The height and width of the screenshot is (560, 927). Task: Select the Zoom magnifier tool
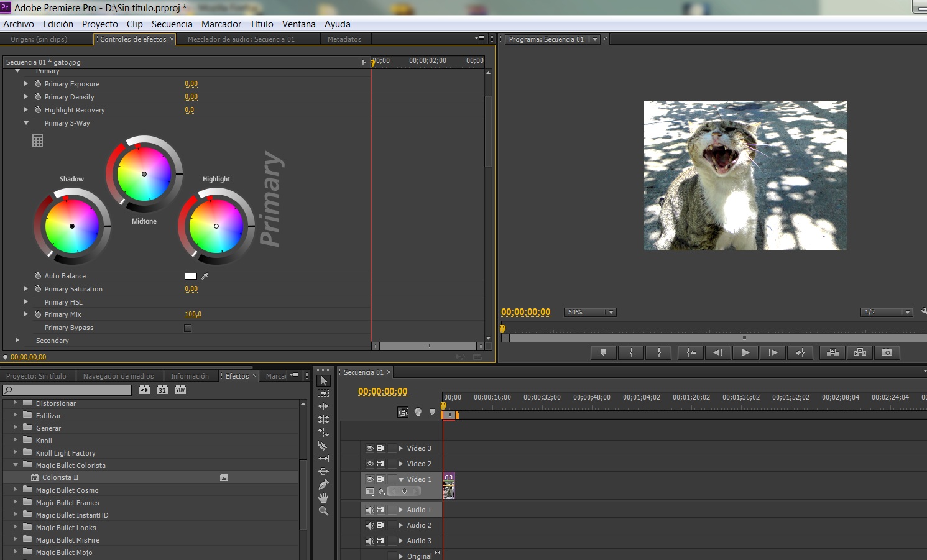tap(323, 511)
